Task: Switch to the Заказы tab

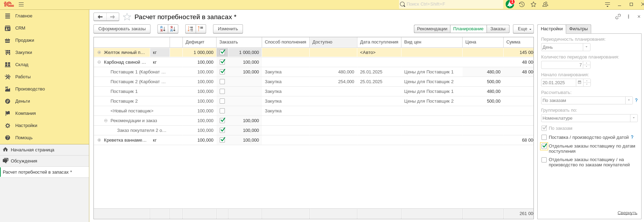Action: pyautogui.click(x=498, y=29)
